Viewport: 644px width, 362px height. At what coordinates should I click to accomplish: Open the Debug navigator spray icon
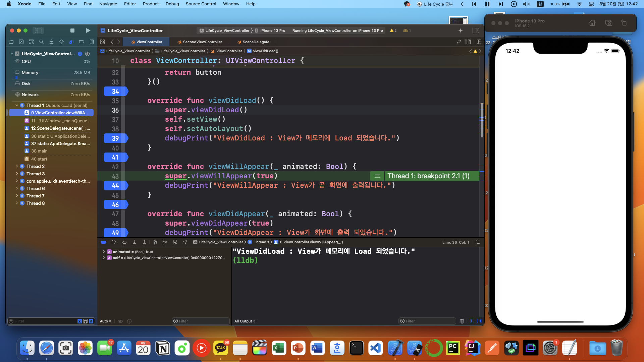(71, 42)
